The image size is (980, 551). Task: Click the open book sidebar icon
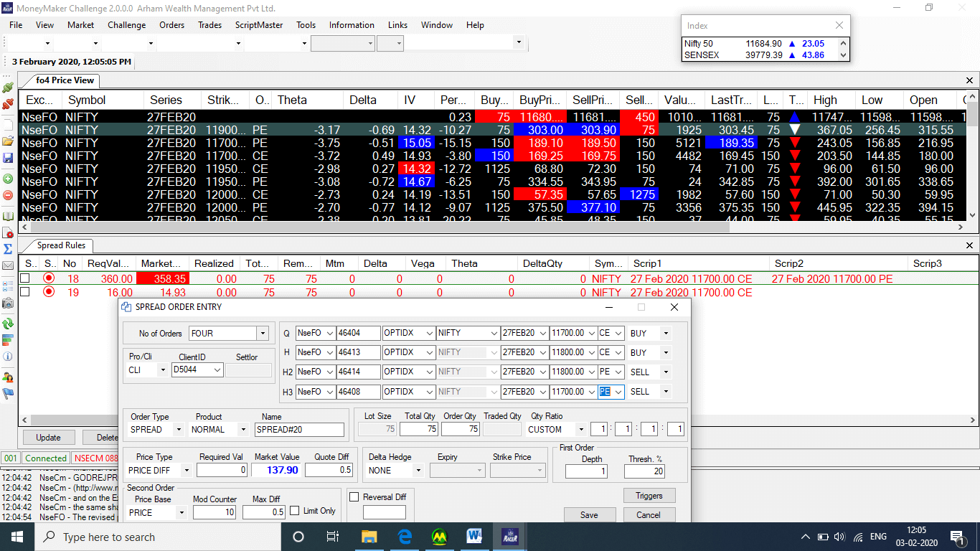tap(8, 216)
